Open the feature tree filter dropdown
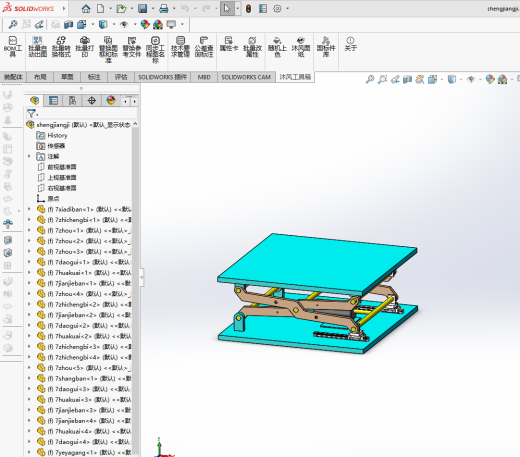 [32, 114]
